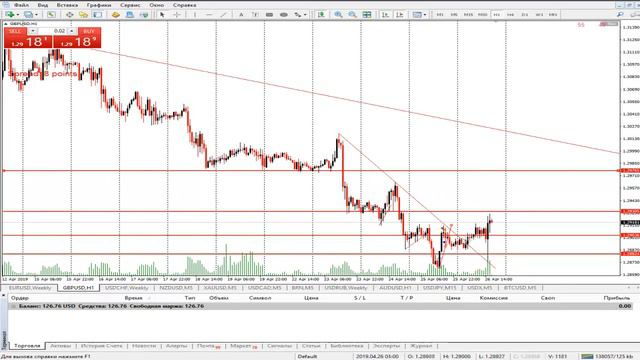This screenshot has height=360, width=640.
Task: Open the Profiles toolbar icon
Action: tap(28, 15)
